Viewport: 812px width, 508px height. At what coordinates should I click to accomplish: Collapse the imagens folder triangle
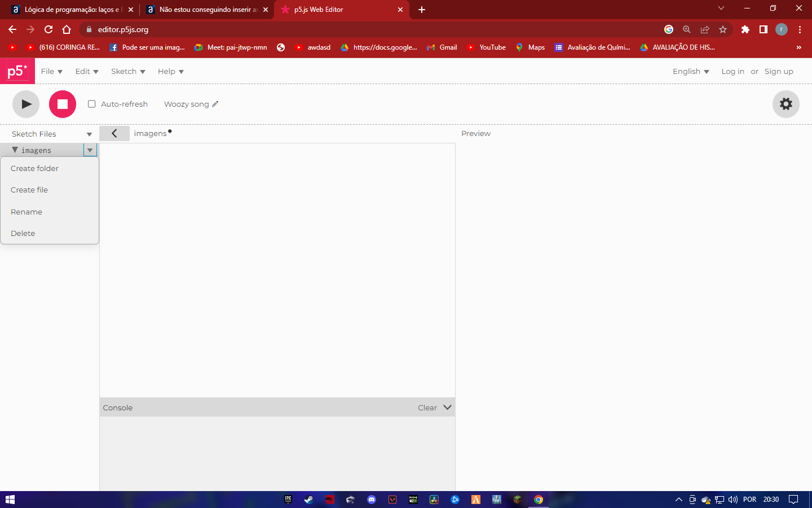15,150
